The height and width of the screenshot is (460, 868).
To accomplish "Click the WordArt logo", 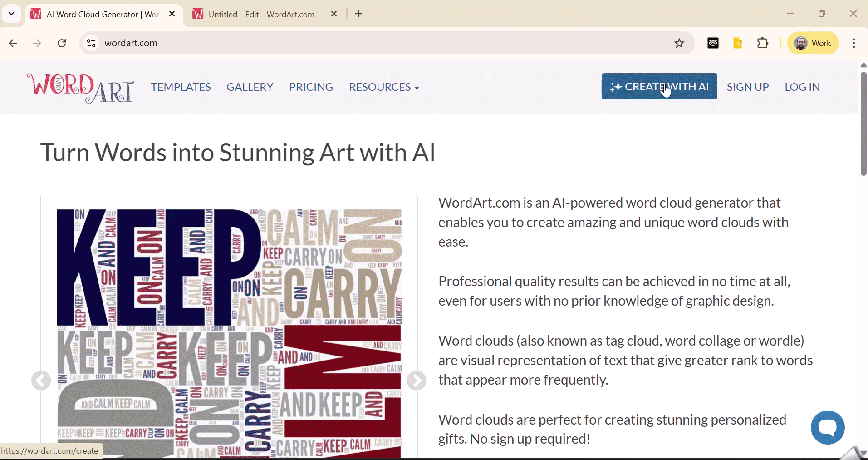I will (x=80, y=87).
